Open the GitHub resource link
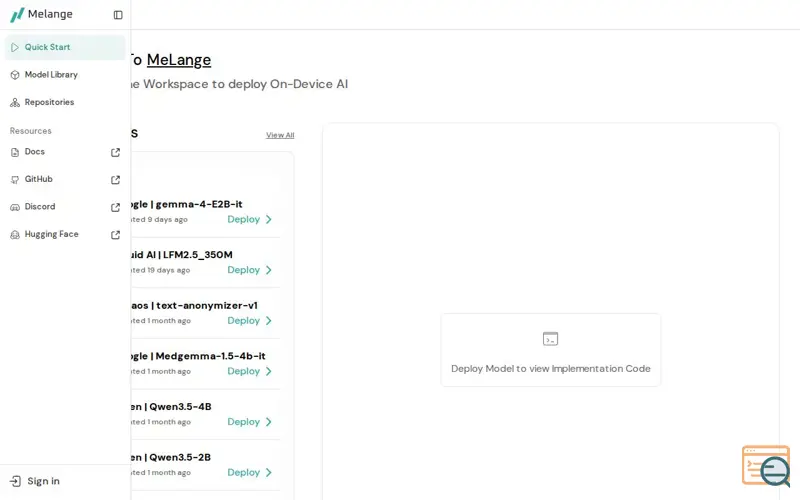 65,179
